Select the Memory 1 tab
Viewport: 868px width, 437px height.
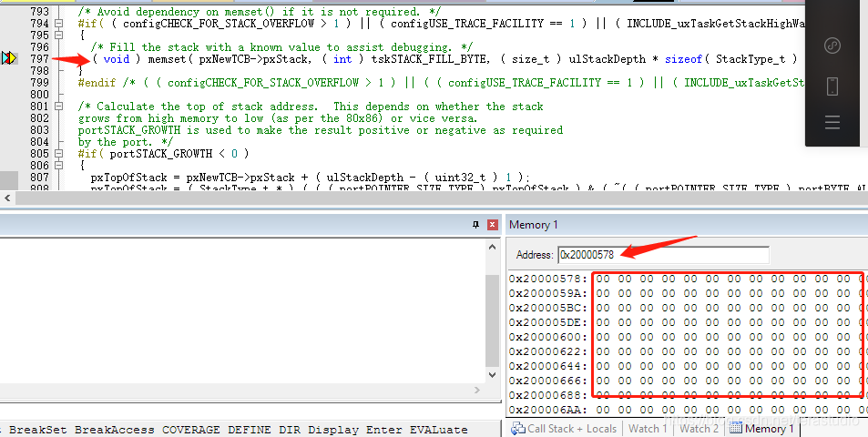coord(762,429)
